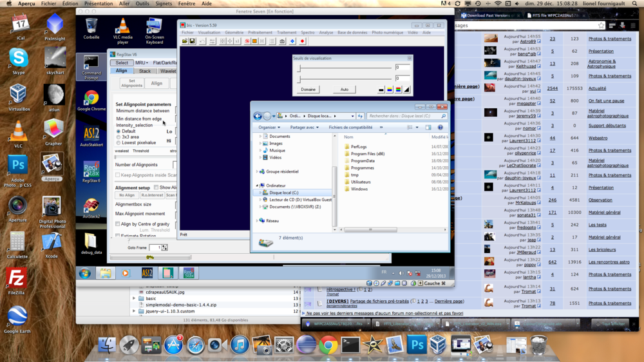Open the Terminal icon in the Mac dock
644x362 pixels.
(350, 345)
